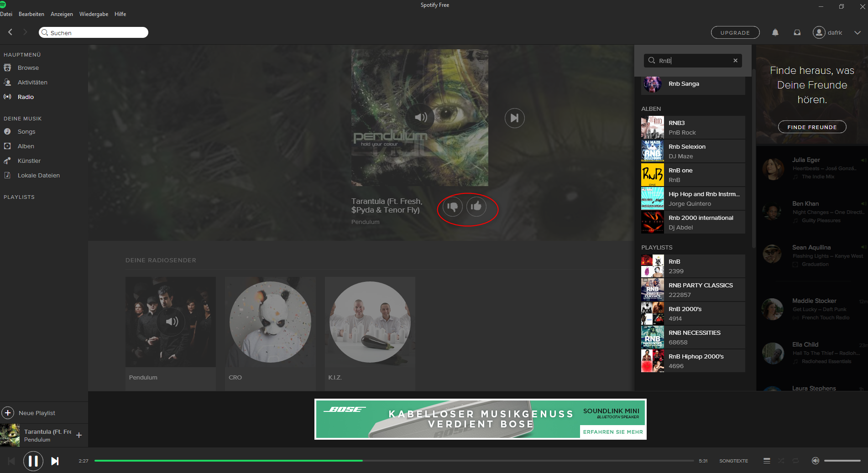The width and height of the screenshot is (868, 473).
Task: Open the Datei menu
Action: coord(6,14)
